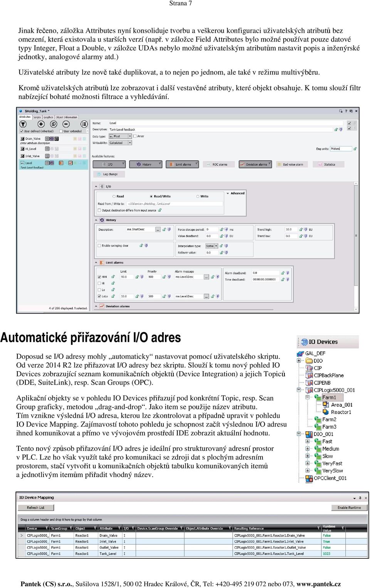370x588 pixels.
Task: Collapse the Limit alarms section
Action: pos(96,263)
